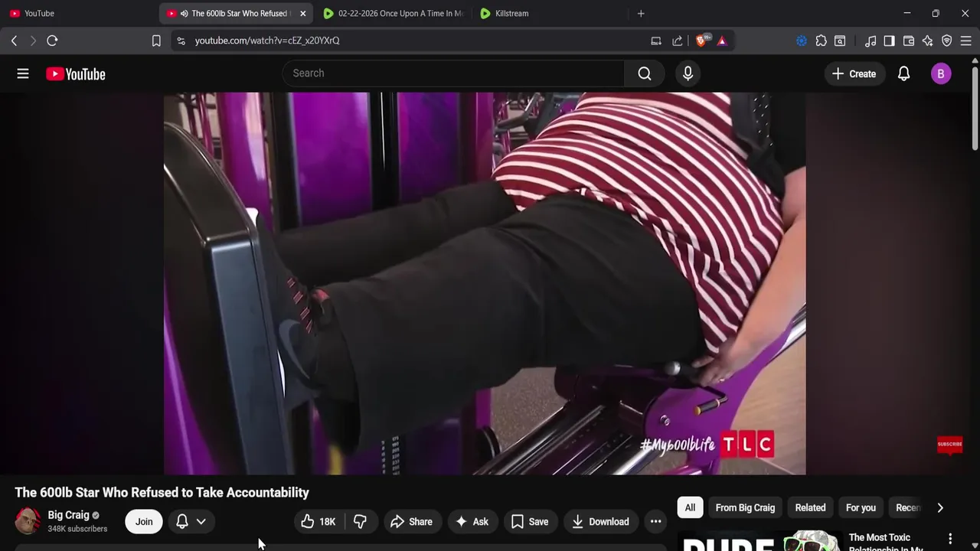Open Brave Rewards triangle icon

(x=722, y=41)
